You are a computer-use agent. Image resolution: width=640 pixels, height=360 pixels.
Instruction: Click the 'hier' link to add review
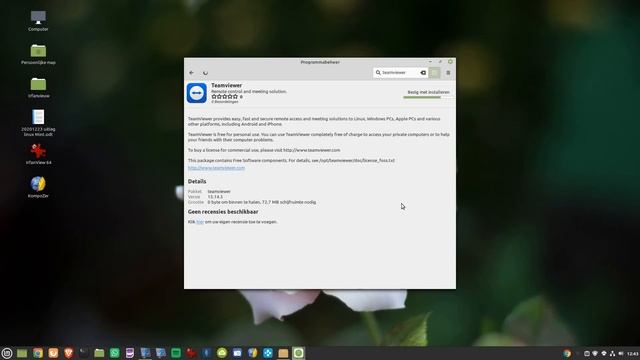coord(200,222)
